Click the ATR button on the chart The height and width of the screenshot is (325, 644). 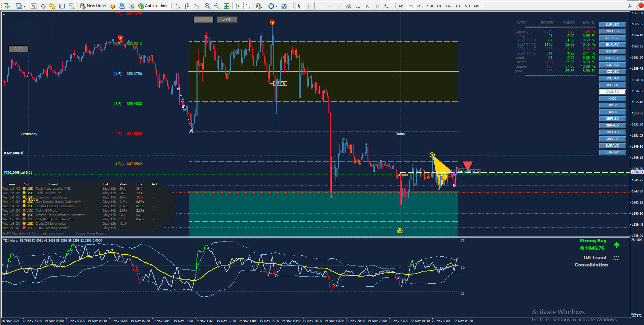pos(18,49)
